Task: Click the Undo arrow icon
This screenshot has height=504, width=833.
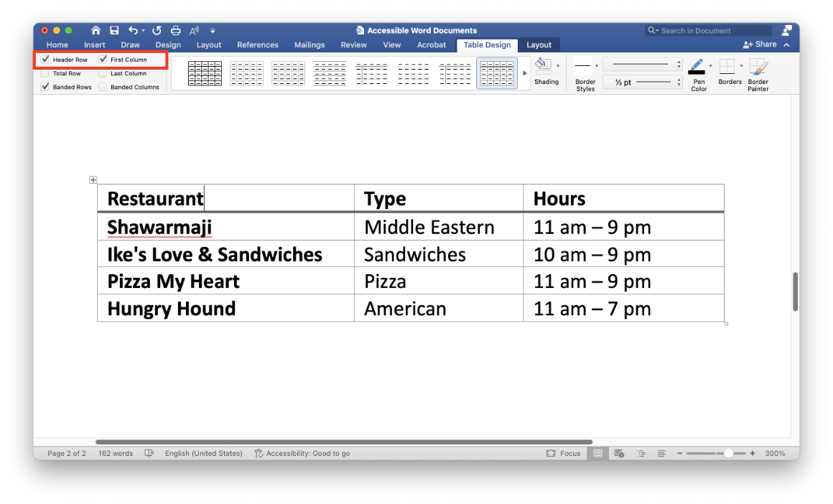Action: click(133, 30)
